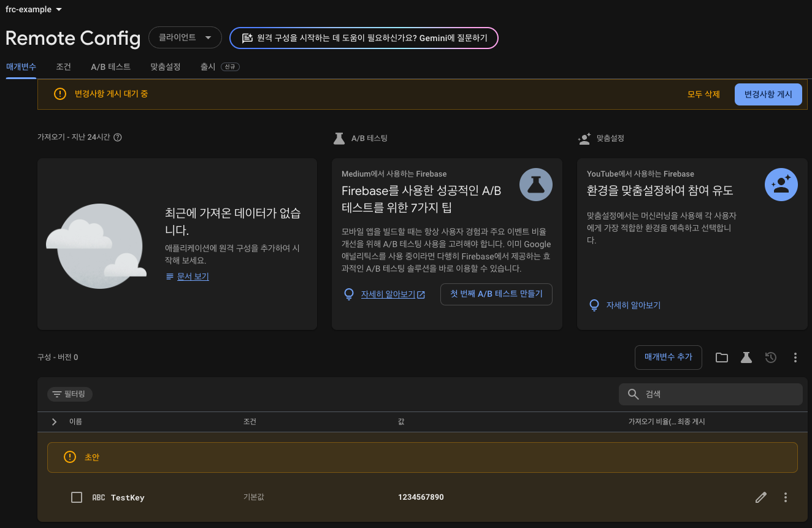
Task: Click the TestKey parameter name
Action: tap(128, 497)
